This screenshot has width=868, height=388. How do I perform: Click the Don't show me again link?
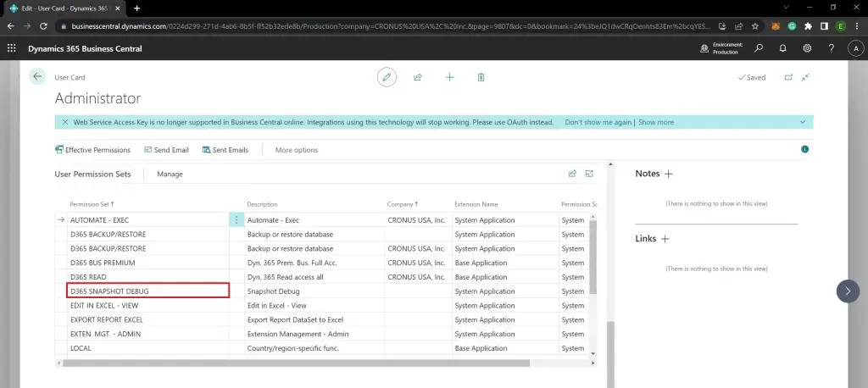tap(598, 122)
